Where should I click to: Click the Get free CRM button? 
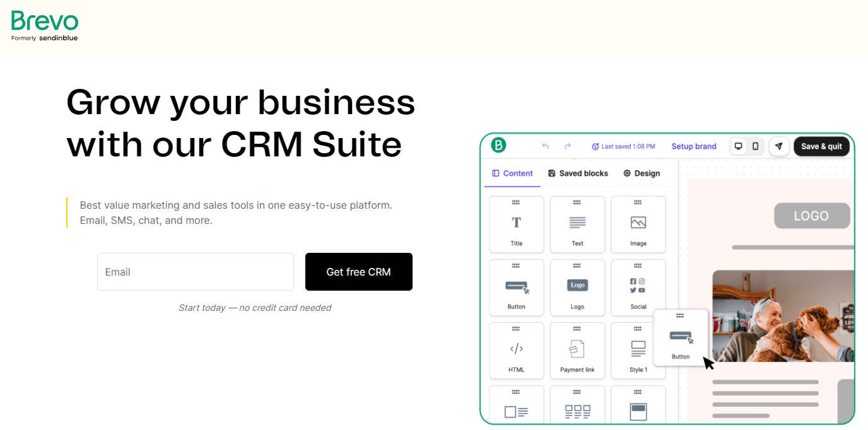tap(359, 272)
